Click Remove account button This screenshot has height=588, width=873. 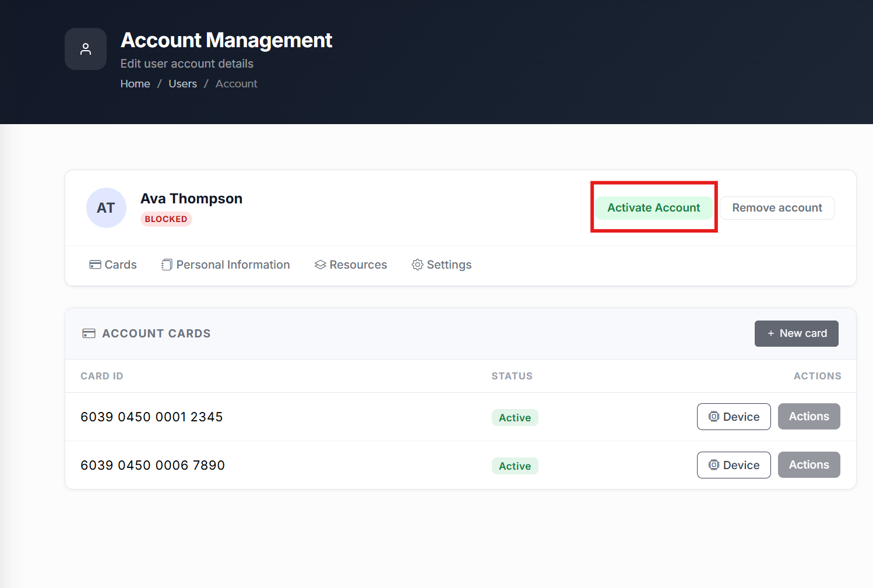(x=777, y=207)
